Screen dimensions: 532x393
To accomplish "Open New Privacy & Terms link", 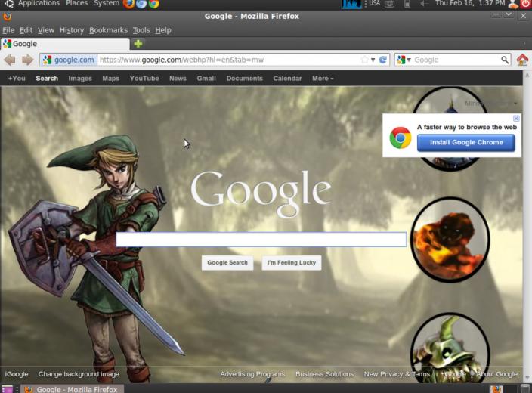I will pyautogui.click(x=397, y=374).
